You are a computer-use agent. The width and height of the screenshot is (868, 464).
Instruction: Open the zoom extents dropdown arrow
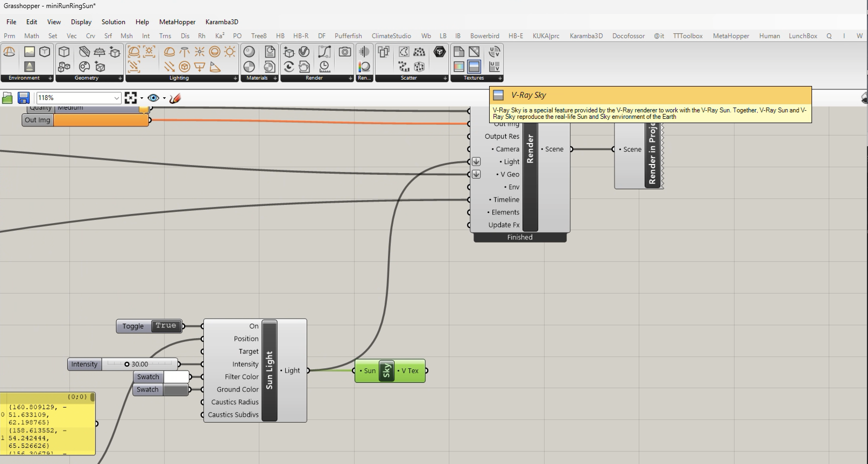click(142, 98)
